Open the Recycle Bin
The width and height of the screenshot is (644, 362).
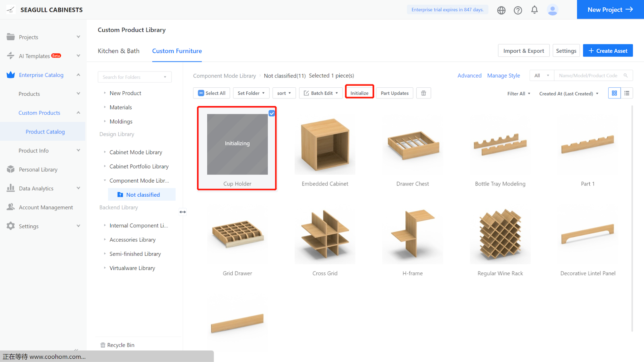pyautogui.click(x=117, y=345)
